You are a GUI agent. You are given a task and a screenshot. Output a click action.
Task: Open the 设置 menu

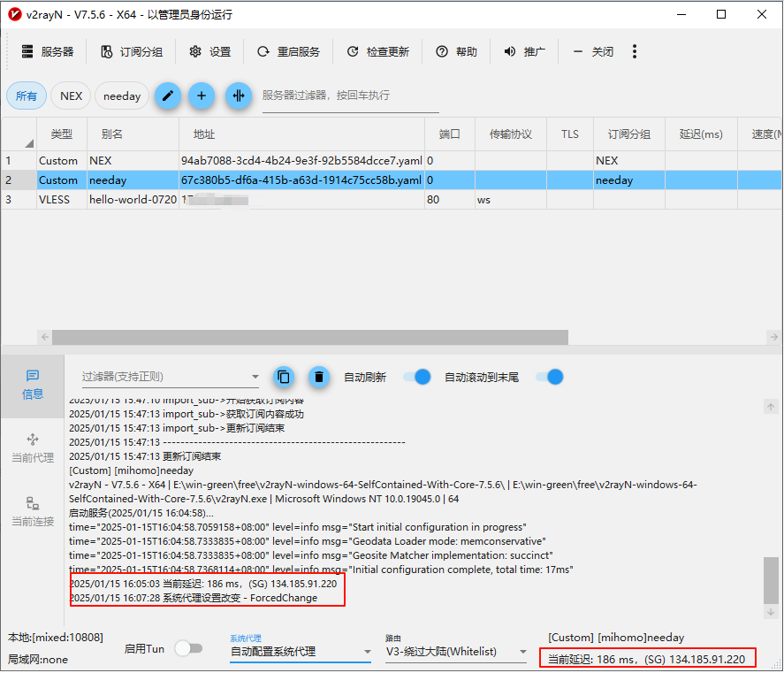210,52
